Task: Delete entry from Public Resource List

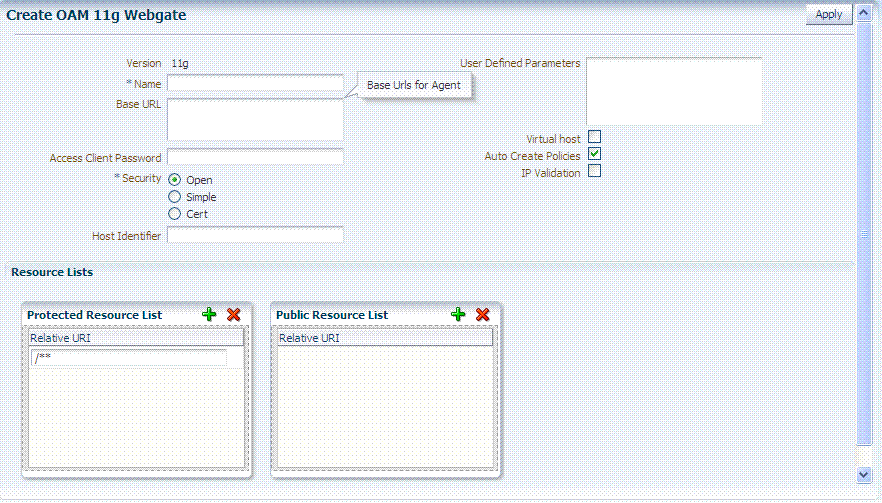Action: pos(483,315)
